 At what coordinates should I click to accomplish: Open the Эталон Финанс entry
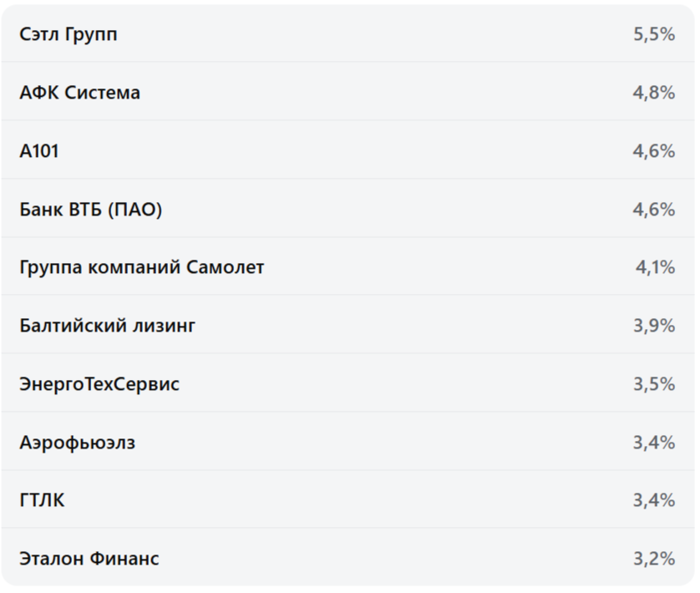tap(89, 559)
